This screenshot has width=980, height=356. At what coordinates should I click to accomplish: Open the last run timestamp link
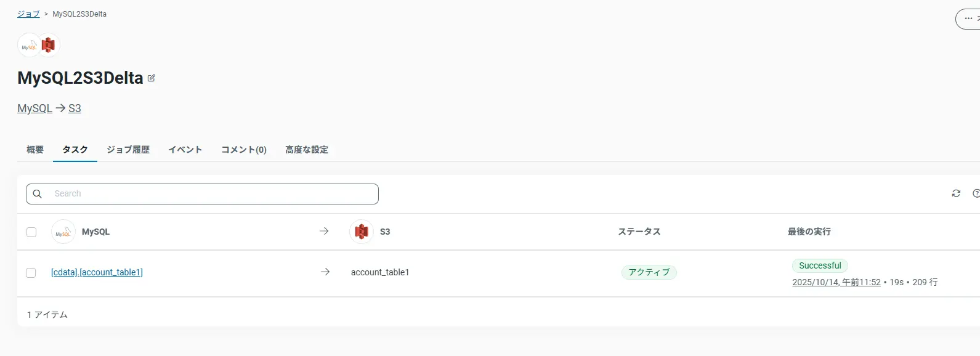[x=836, y=282]
